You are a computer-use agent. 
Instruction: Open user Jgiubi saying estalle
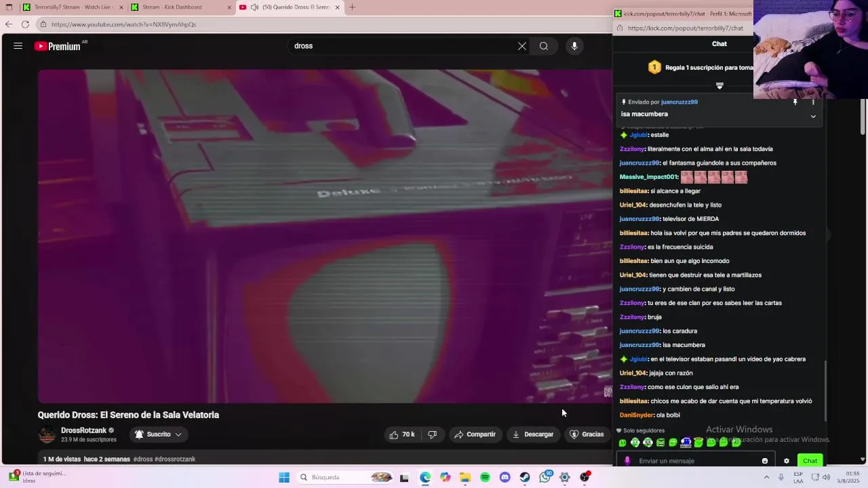click(638, 135)
